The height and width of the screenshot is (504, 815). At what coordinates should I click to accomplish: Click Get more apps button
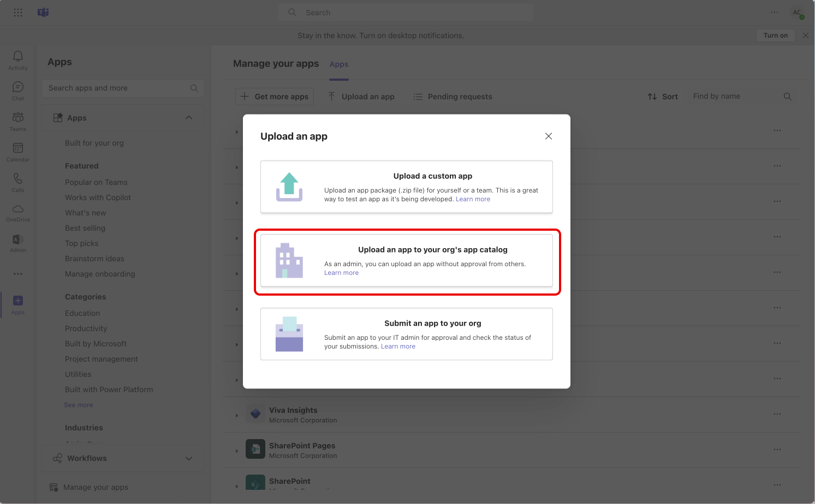tap(275, 97)
